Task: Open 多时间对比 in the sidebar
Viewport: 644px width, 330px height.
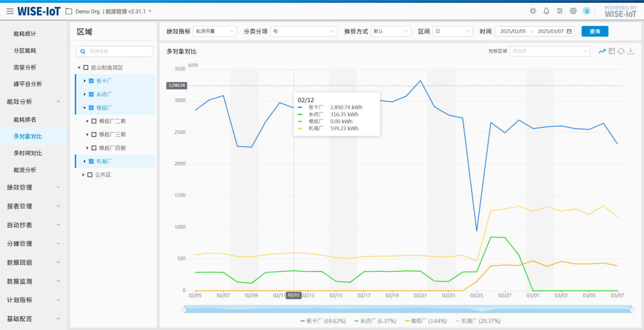Action: click(x=28, y=153)
